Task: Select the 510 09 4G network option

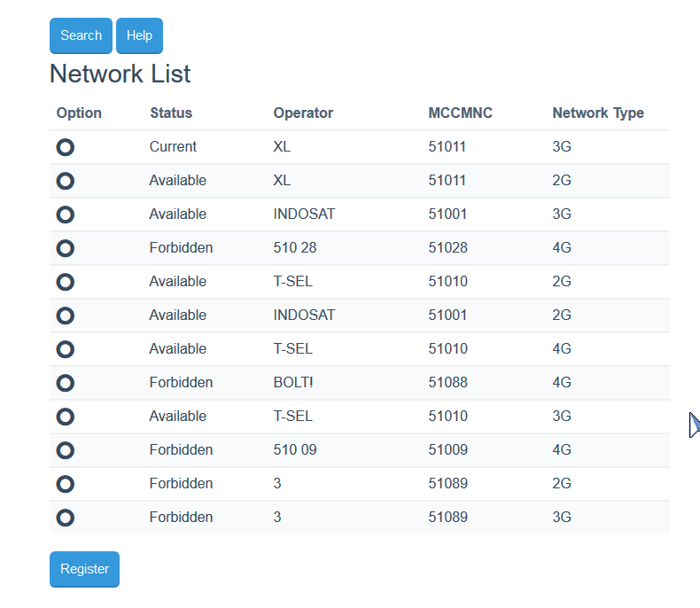Action: coord(65,450)
